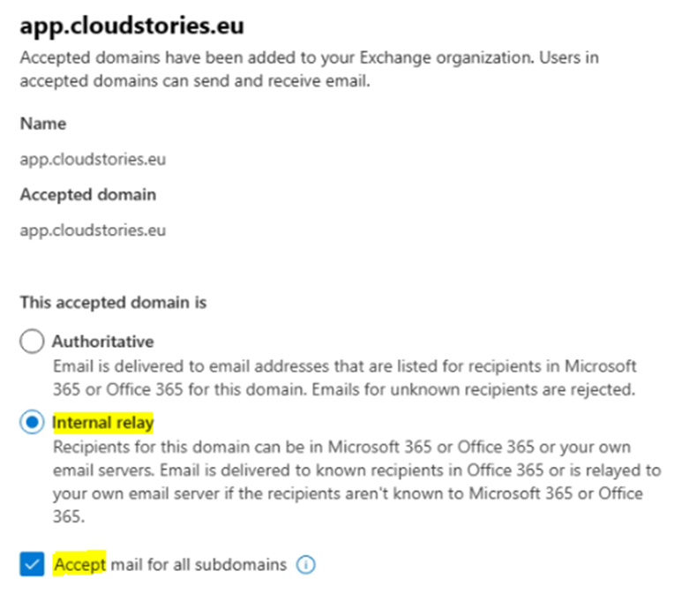The height and width of the screenshot is (616, 682).
Task: Click the Authoritative description starting 'Email is delivered'
Action: tap(265, 365)
